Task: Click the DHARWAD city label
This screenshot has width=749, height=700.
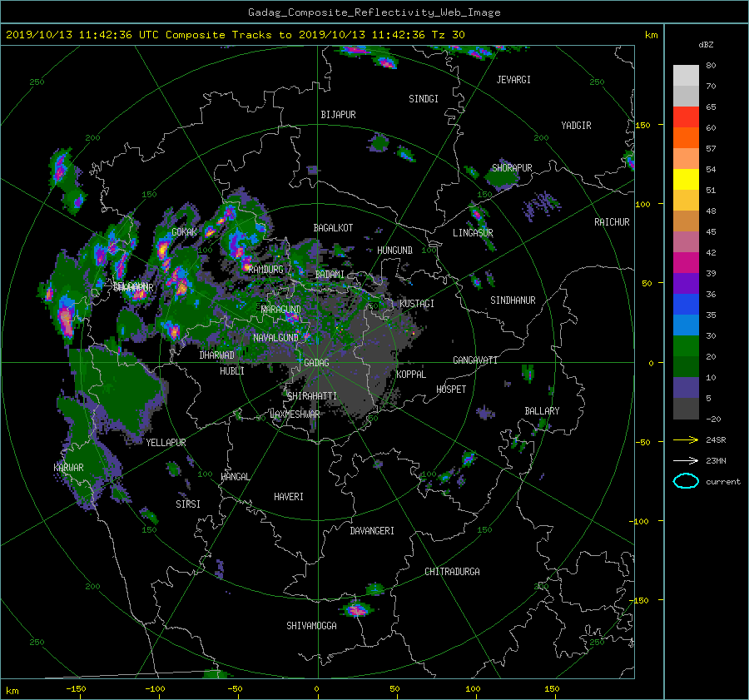Action: [x=216, y=355]
